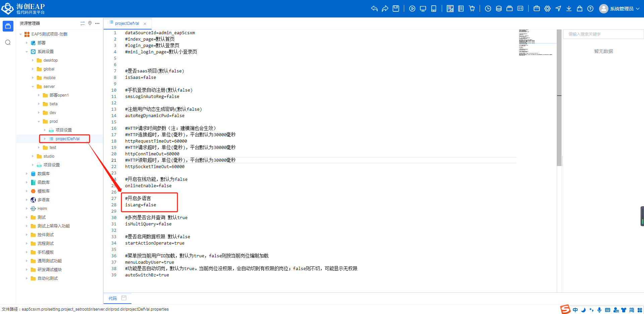Open the search icon in the left sidebar

(8, 42)
